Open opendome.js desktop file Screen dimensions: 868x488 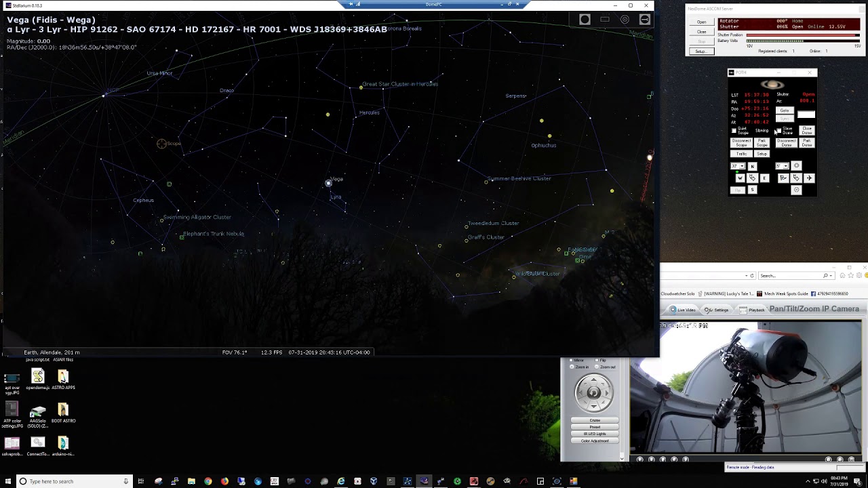coord(38,380)
